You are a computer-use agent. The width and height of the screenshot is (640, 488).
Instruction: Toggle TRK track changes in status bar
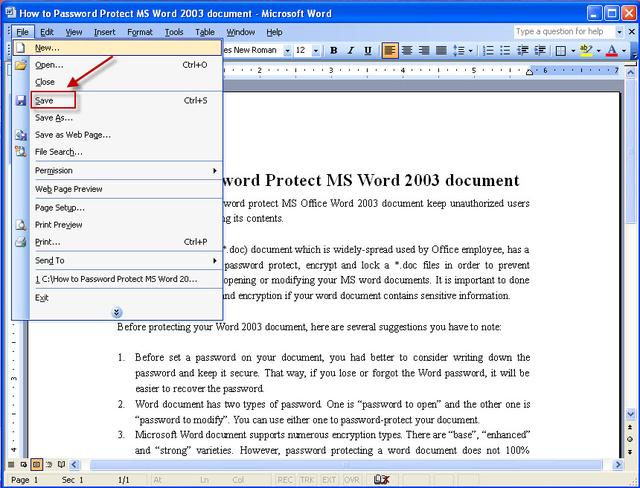coord(307,480)
